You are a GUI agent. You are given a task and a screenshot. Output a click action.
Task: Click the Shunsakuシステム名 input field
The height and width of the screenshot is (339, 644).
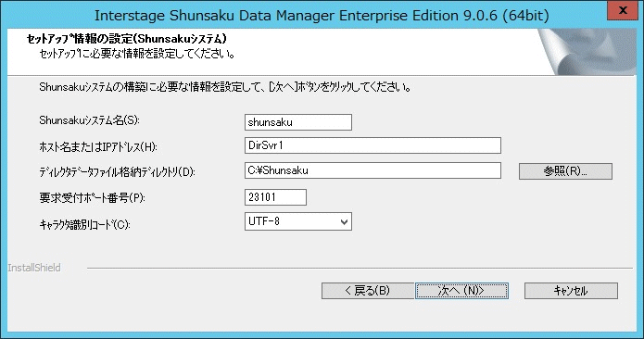[298, 122]
